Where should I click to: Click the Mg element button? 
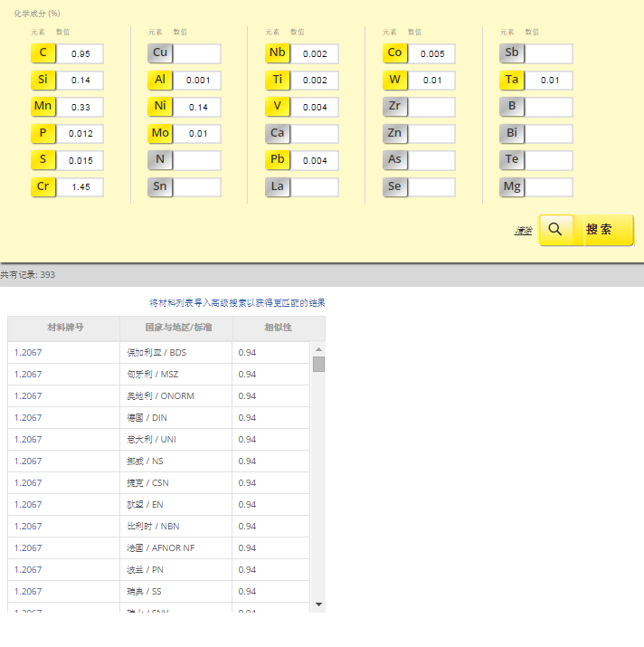point(512,187)
